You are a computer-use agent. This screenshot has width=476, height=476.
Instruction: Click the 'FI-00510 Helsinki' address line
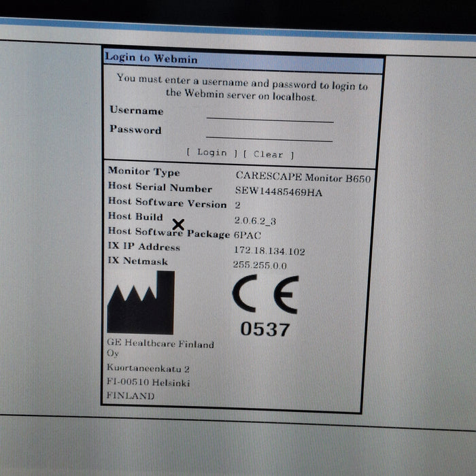pyautogui.click(x=148, y=382)
